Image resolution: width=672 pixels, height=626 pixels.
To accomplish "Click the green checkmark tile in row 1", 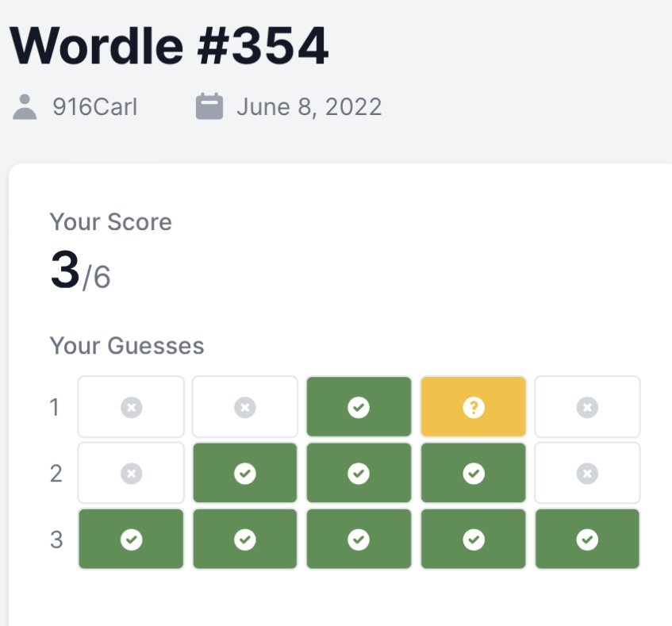I will pyautogui.click(x=359, y=406).
